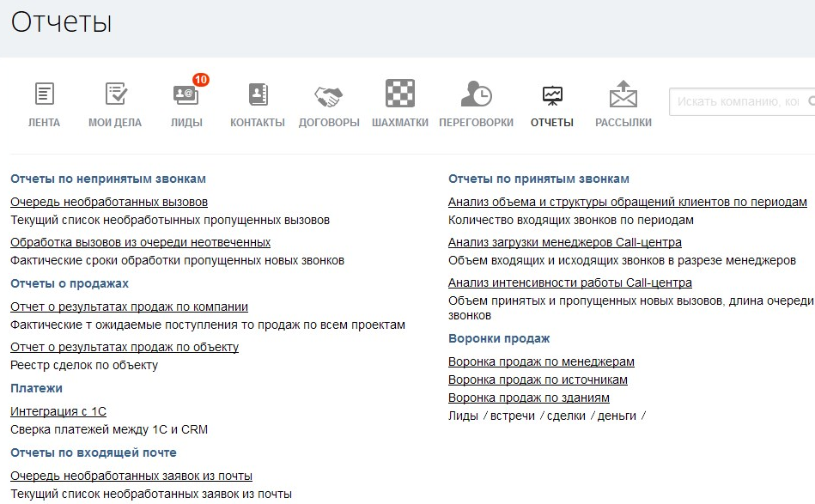Select the МОИ ДЕЛА menu label
The height and width of the screenshot is (504, 815).
tap(115, 123)
